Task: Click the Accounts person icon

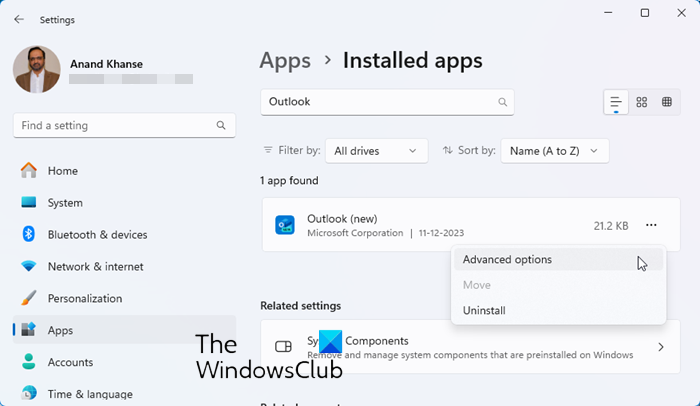Action: pos(29,362)
